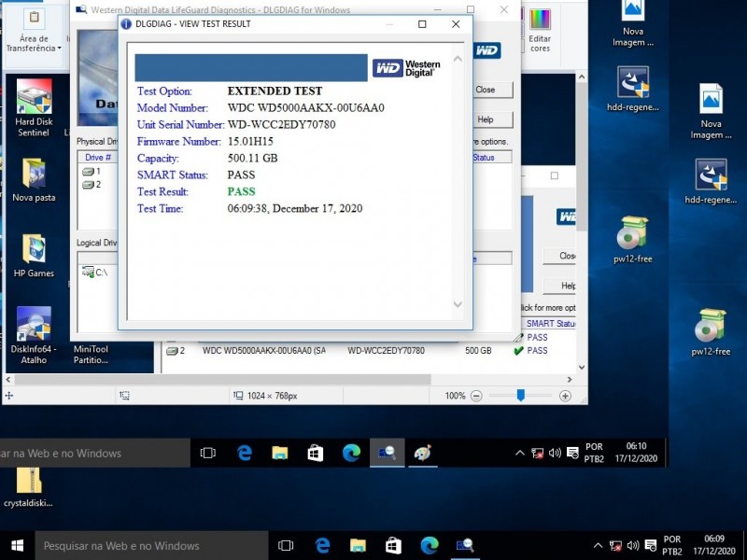Image resolution: width=747 pixels, height=560 pixels.
Task: Close the DLGDIAG View Test Result dialog
Action: coord(456,24)
